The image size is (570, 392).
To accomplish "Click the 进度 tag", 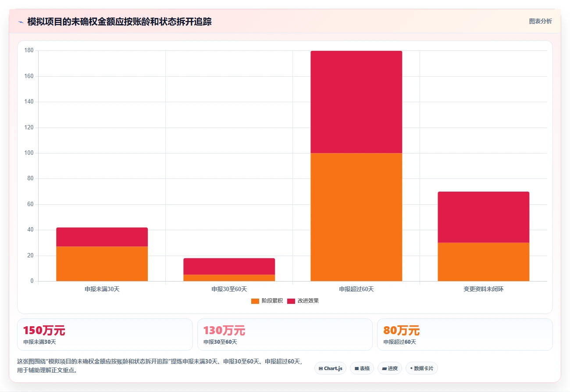I will pos(389,368).
